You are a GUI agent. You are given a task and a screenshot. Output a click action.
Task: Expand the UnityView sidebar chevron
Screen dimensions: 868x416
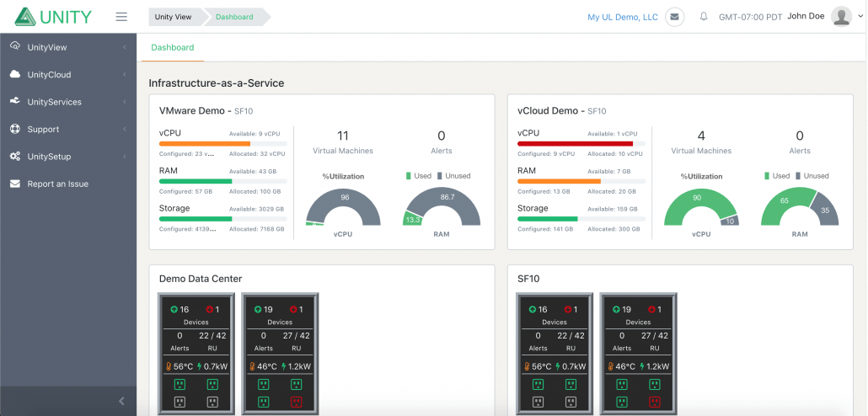[x=125, y=47]
